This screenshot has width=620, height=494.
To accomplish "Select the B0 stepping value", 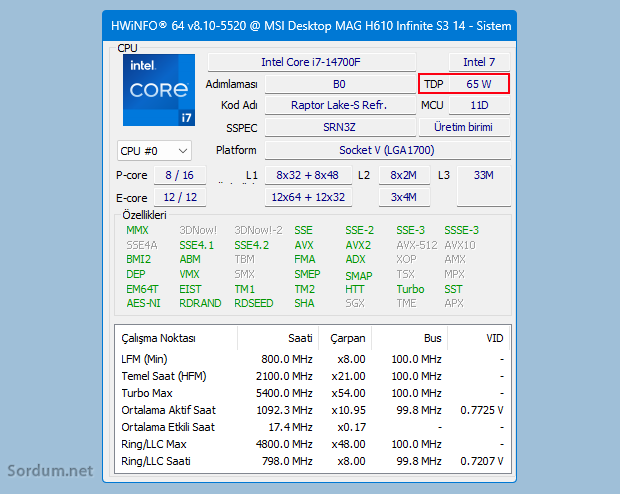I will tap(340, 84).
